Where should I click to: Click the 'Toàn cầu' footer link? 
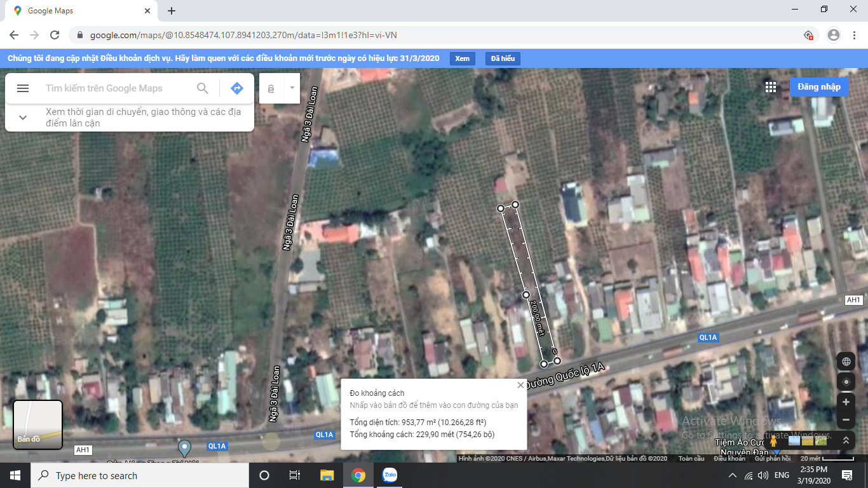click(x=691, y=459)
